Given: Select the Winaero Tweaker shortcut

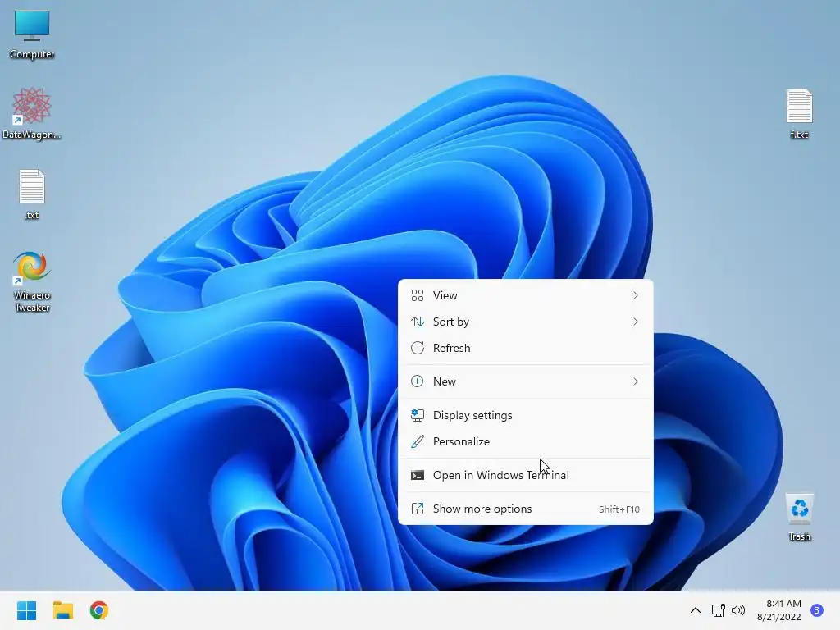Looking at the screenshot, I should (32, 282).
